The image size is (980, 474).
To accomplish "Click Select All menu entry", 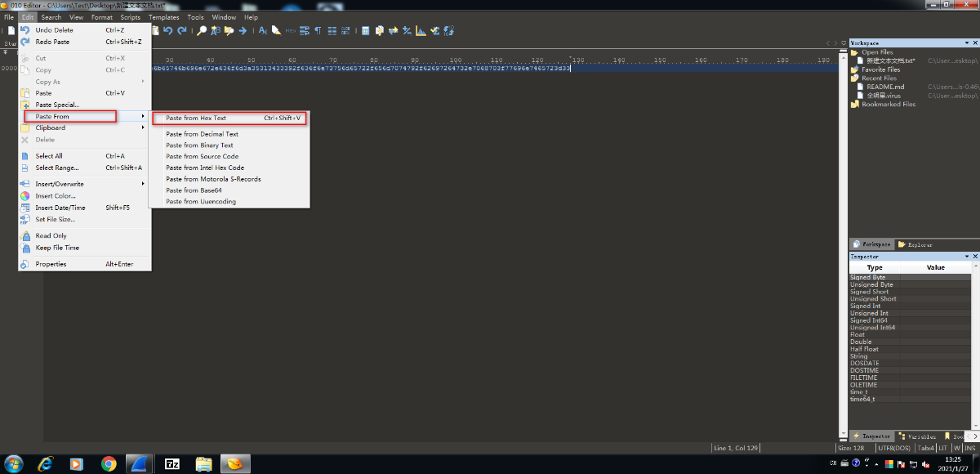I will point(86,156).
